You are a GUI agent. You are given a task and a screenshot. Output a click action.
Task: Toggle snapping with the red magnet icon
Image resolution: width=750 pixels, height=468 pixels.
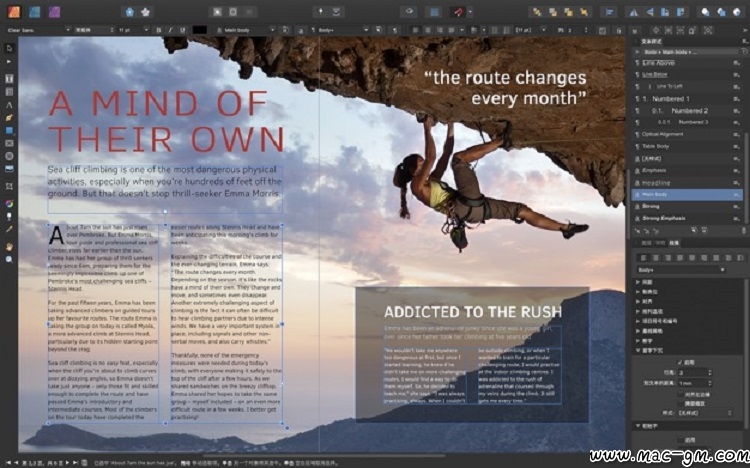(458, 12)
